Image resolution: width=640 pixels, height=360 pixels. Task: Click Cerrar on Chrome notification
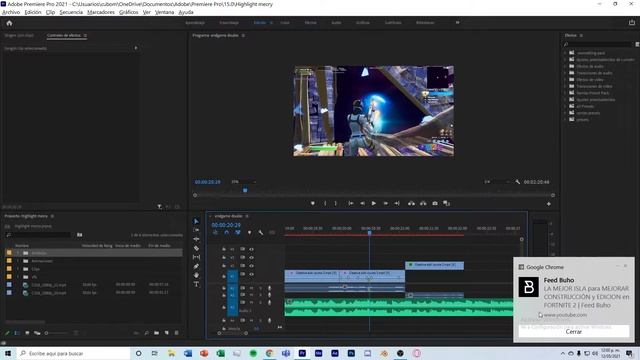[x=573, y=332]
